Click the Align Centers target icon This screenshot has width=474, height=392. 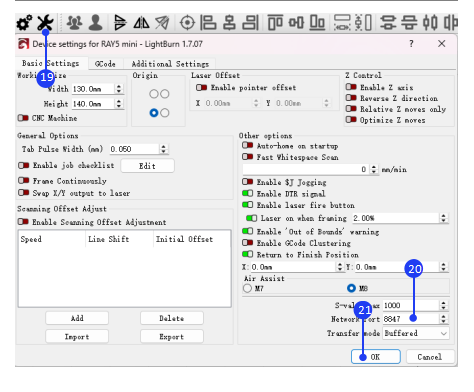click(x=187, y=23)
